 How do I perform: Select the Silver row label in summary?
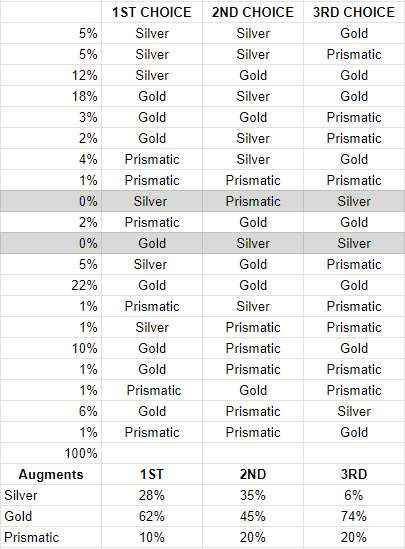pyautogui.click(x=51, y=495)
